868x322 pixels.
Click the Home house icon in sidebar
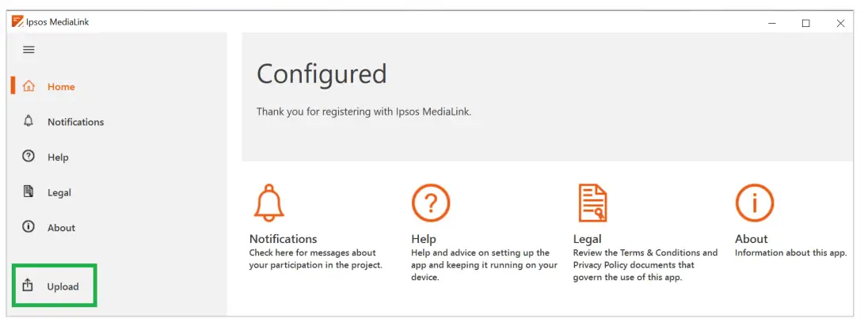click(x=29, y=86)
